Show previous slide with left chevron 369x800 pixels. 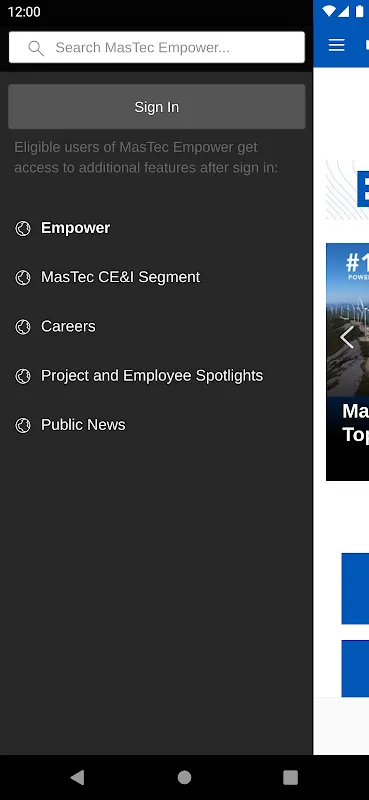pos(347,337)
